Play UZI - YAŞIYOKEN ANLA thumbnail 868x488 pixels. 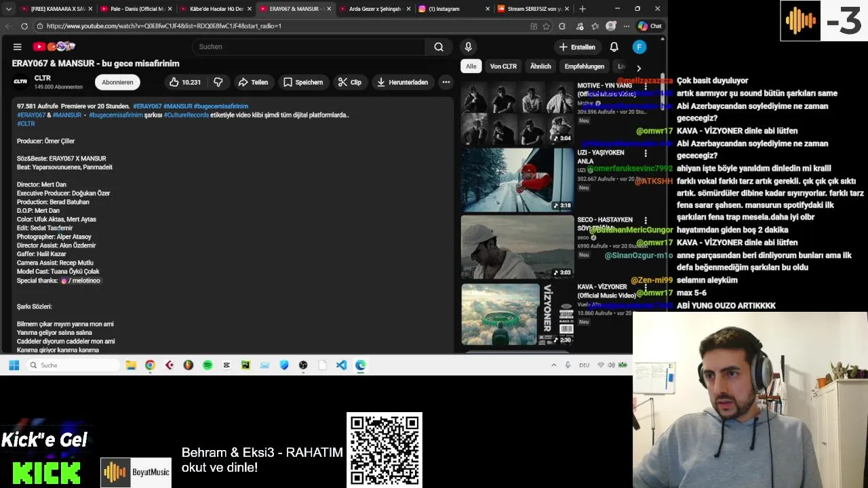tap(517, 180)
